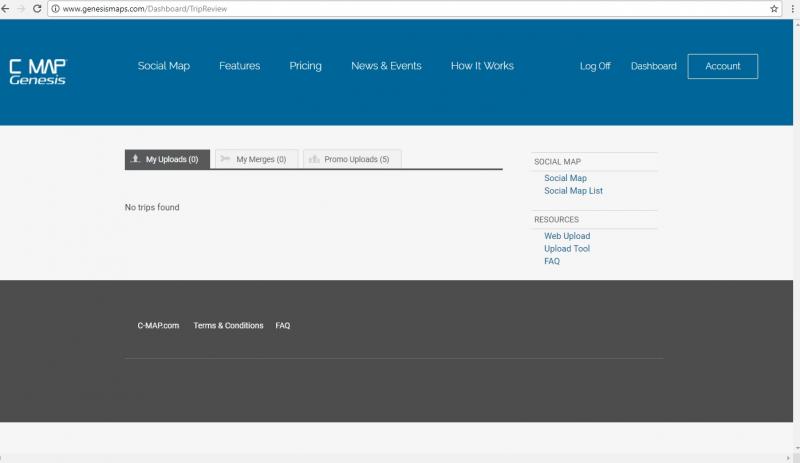Screen dimensions: 800x463
Task: Click the site info icon in address bar
Action: click(x=54, y=8)
